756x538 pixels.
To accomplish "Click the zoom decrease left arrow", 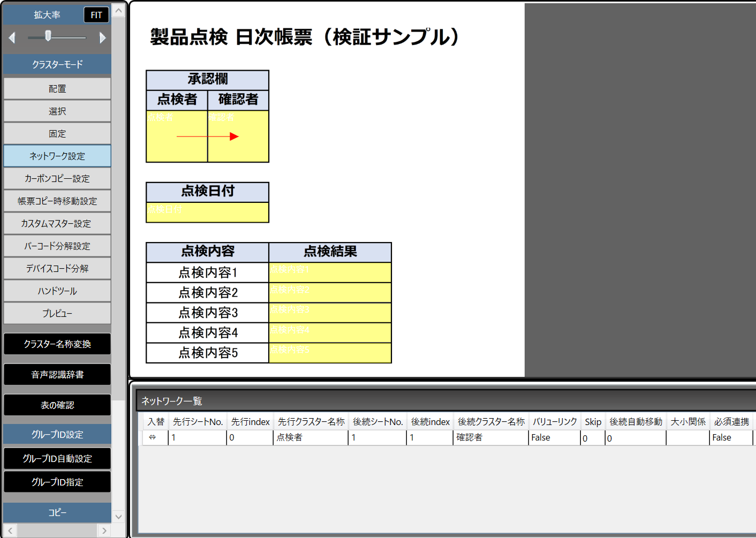I will 12,37.
